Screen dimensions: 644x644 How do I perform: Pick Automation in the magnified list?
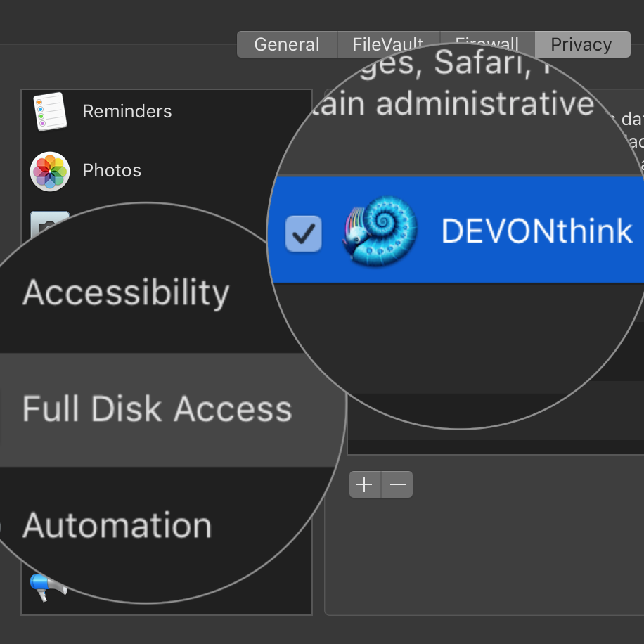(x=117, y=525)
